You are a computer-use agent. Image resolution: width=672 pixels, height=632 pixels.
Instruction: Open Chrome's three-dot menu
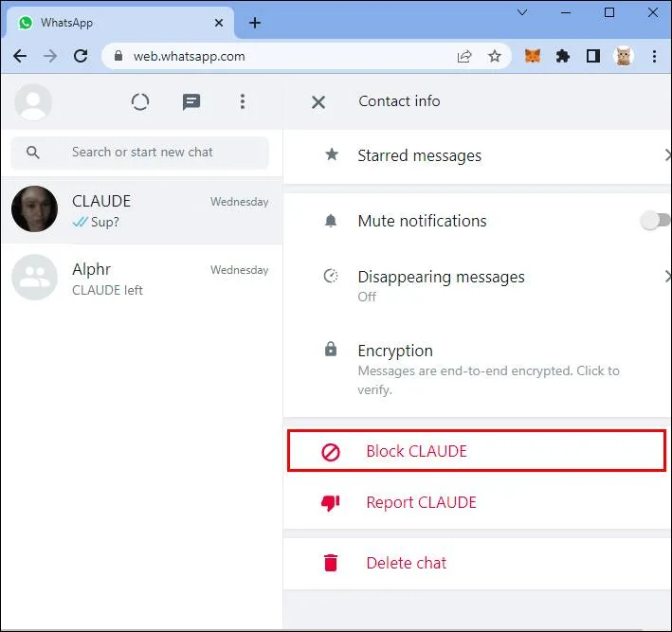tap(654, 56)
